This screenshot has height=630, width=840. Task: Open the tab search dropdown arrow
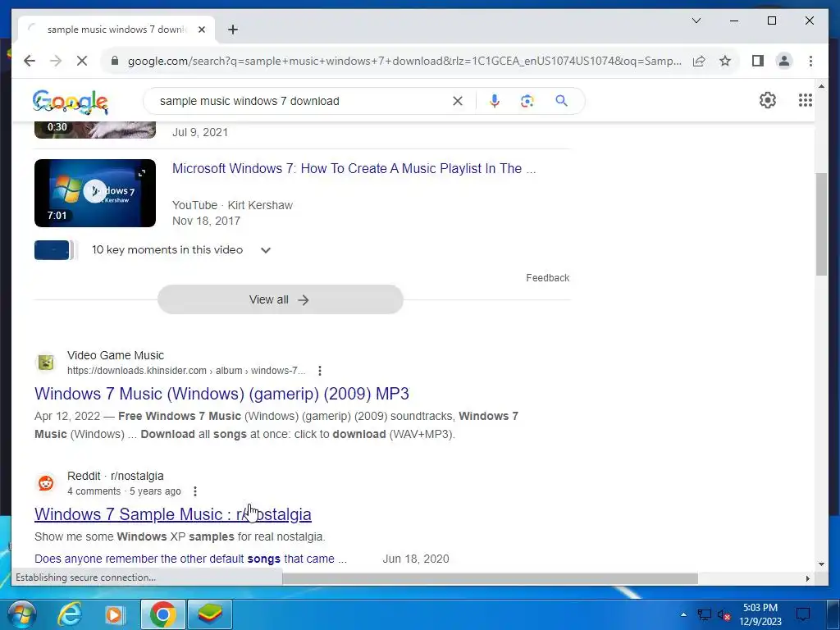pyautogui.click(x=696, y=21)
